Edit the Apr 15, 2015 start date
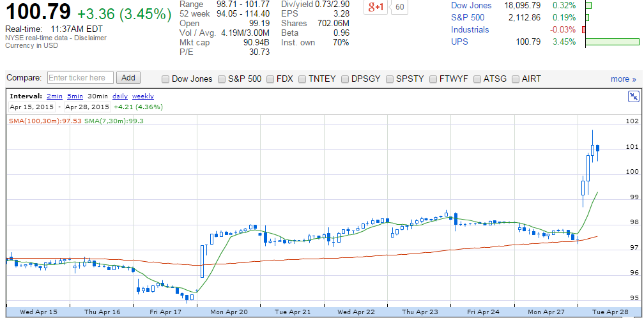This screenshot has width=644, height=318. 32,107
